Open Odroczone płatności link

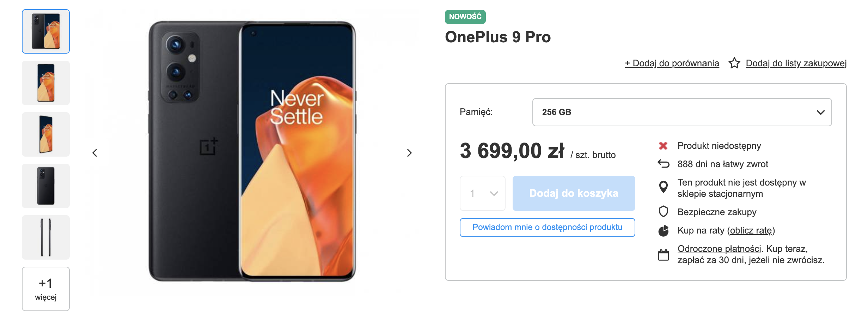pos(719,249)
